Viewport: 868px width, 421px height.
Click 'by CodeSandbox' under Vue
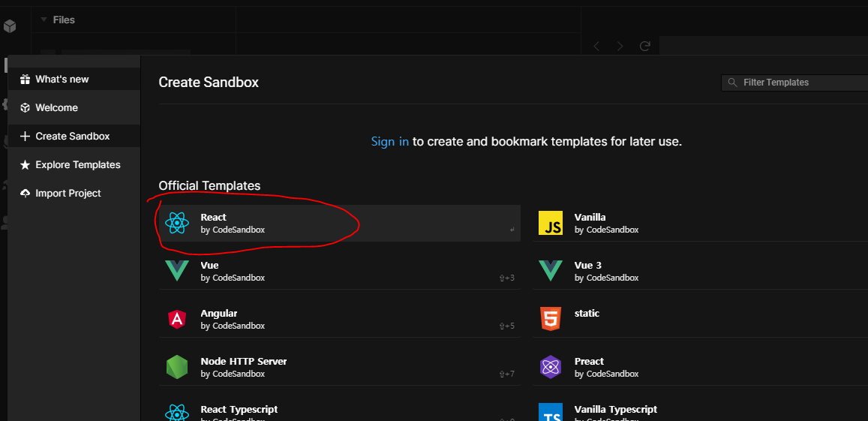(x=233, y=278)
